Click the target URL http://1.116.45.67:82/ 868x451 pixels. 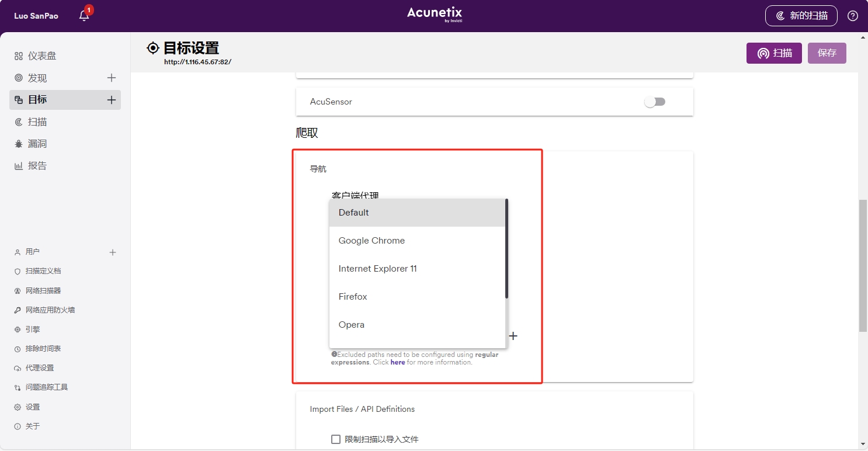[x=198, y=61]
